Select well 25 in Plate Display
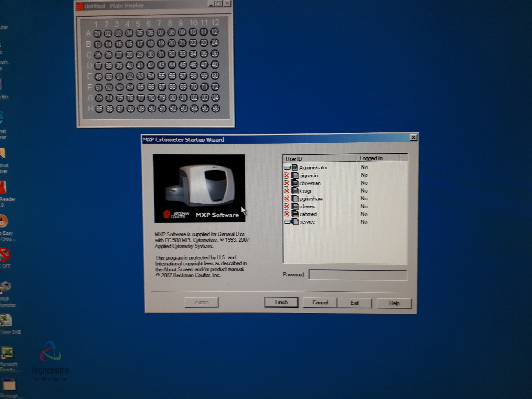This screenshot has width=532, height=399. [98, 55]
